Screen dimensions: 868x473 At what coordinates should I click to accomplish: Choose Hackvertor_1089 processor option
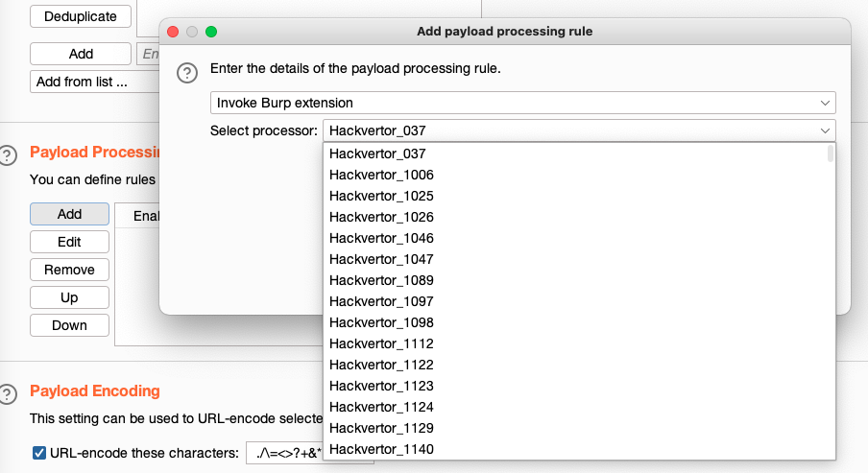[381, 280]
